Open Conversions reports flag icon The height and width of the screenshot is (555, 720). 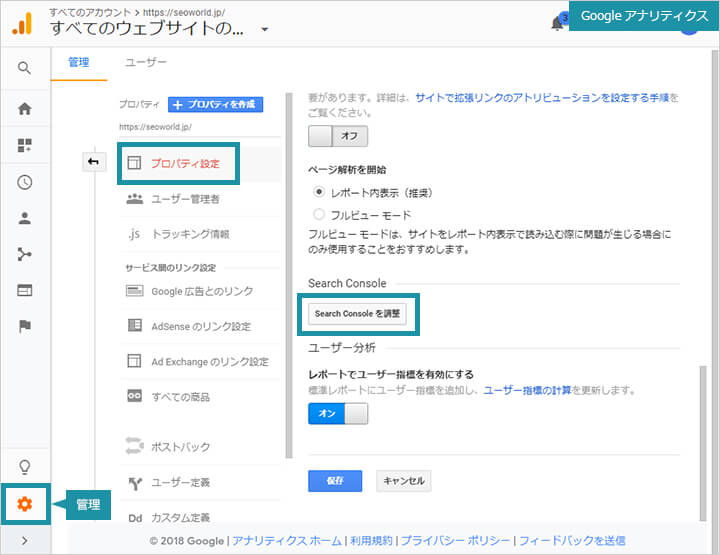[x=24, y=326]
